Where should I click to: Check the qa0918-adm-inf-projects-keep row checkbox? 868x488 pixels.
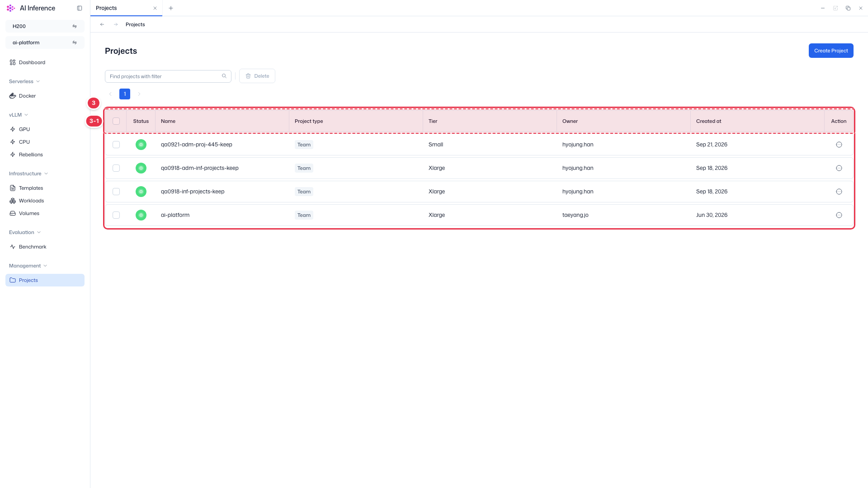[116, 168]
